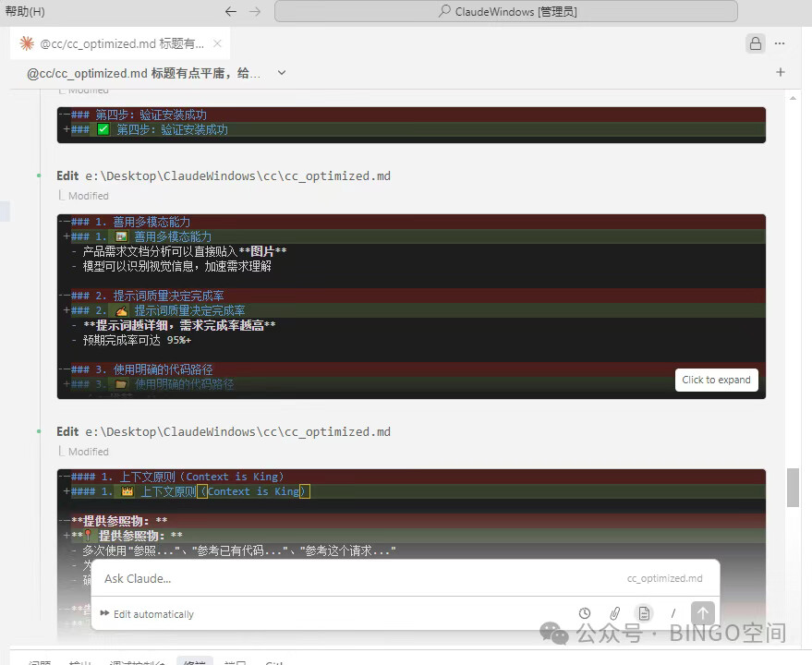812x665 pixels.
Task: Expand the conversation title dropdown chevron
Action: coord(282,72)
